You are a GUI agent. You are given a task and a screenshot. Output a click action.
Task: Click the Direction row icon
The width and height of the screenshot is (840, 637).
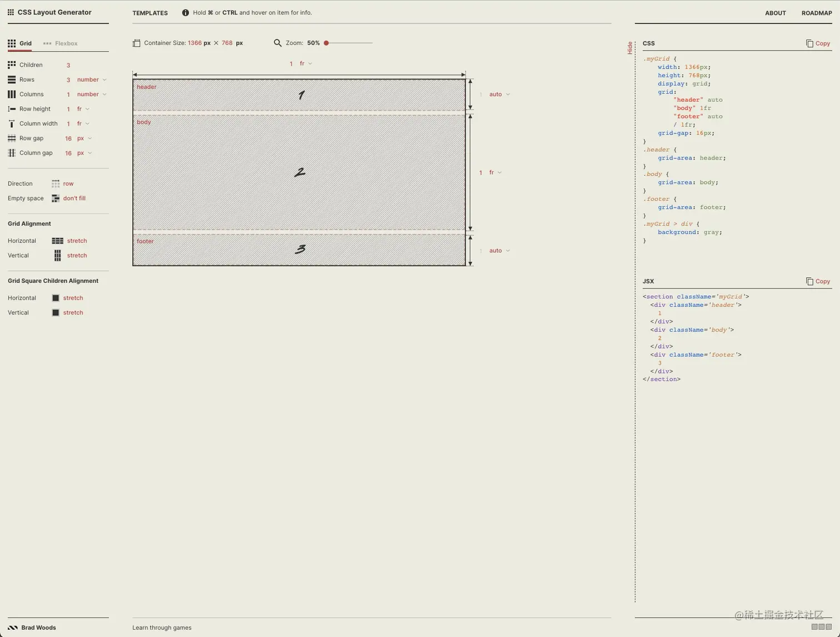point(56,183)
